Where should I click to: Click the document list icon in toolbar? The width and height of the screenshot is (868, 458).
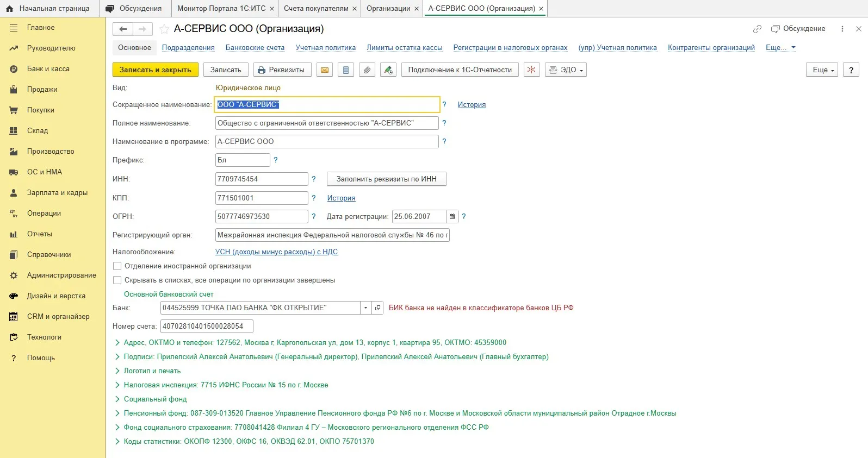pyautogui.click(x=346, y=70)
